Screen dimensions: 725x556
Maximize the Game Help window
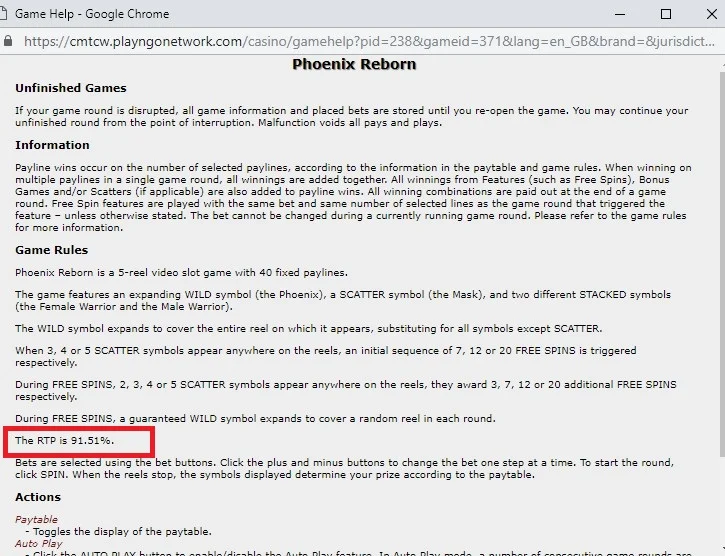pos(666,14)
